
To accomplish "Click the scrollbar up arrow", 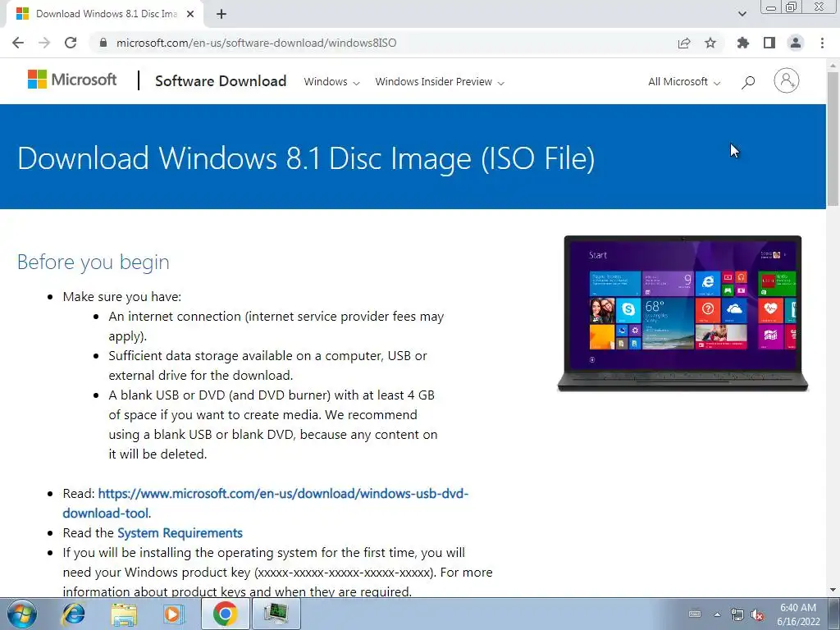I will click(x=833, y=65).
